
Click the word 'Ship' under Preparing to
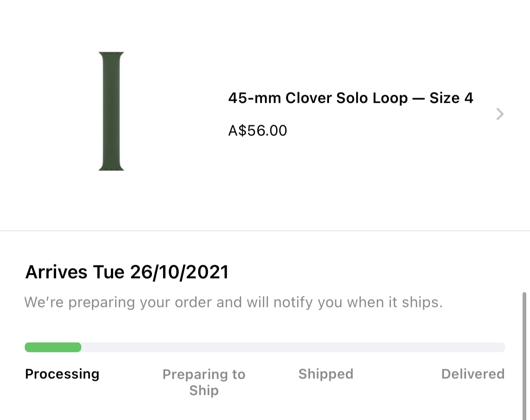(x=204, y=390)
